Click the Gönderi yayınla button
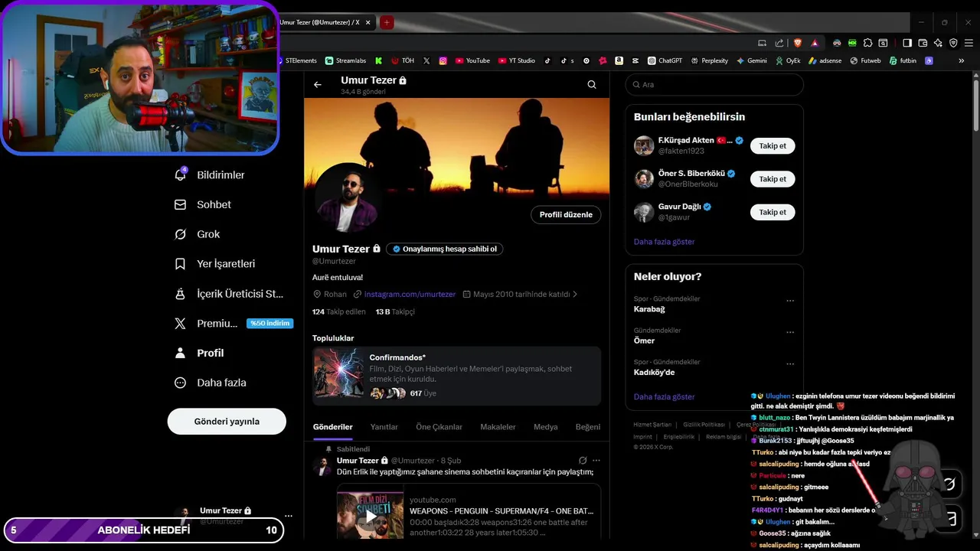The image size is (980, 551). (x=227, y=422)
